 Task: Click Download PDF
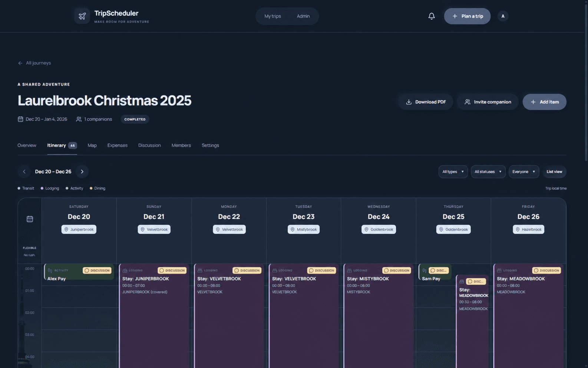tap(426, 102)
